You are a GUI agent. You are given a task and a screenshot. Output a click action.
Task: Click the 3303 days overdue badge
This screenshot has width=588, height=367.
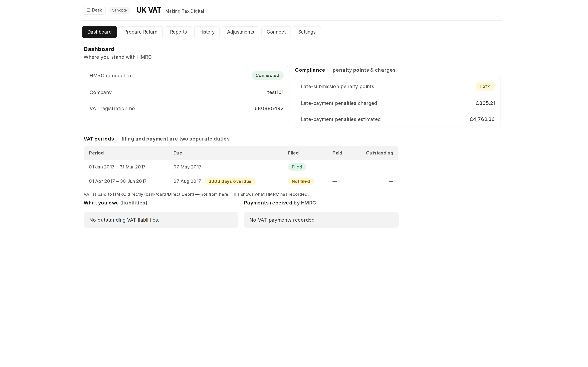230,181
